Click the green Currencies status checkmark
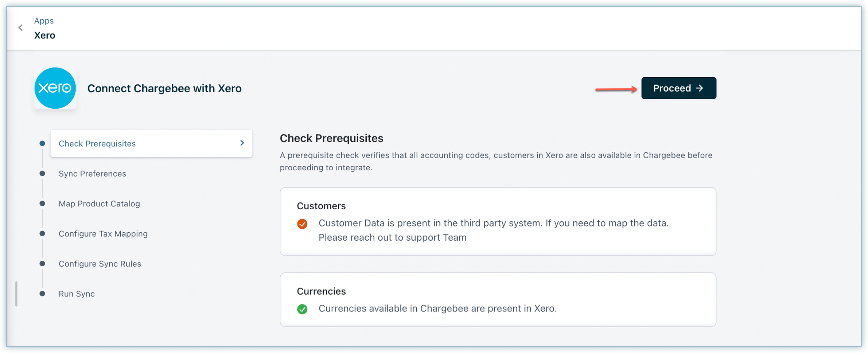The height and width of the screenshot is (353, 868). [x=302, y=309]
